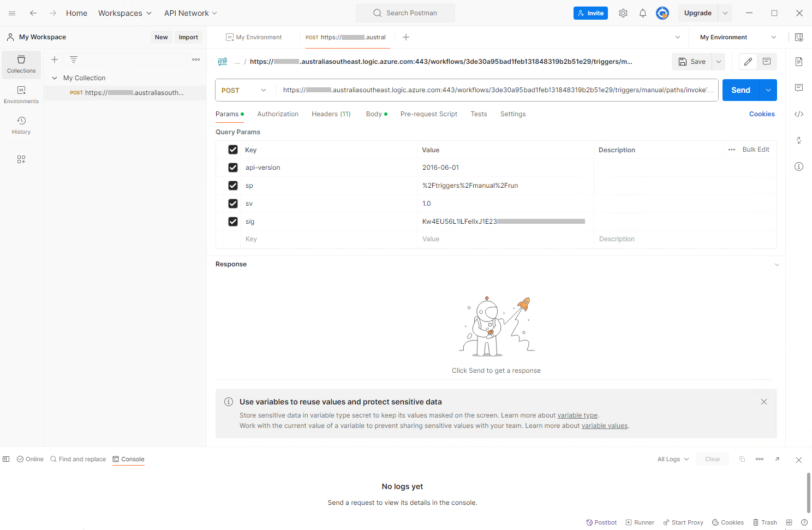
Task: Open the notifications bell
Action: 642,13
